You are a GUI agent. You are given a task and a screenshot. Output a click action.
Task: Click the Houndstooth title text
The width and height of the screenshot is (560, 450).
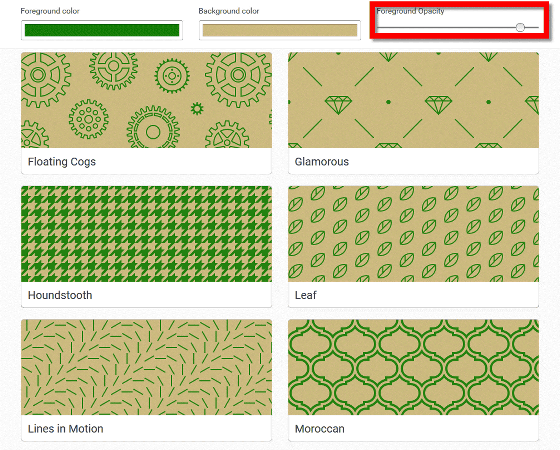click(x=60, y=295)
